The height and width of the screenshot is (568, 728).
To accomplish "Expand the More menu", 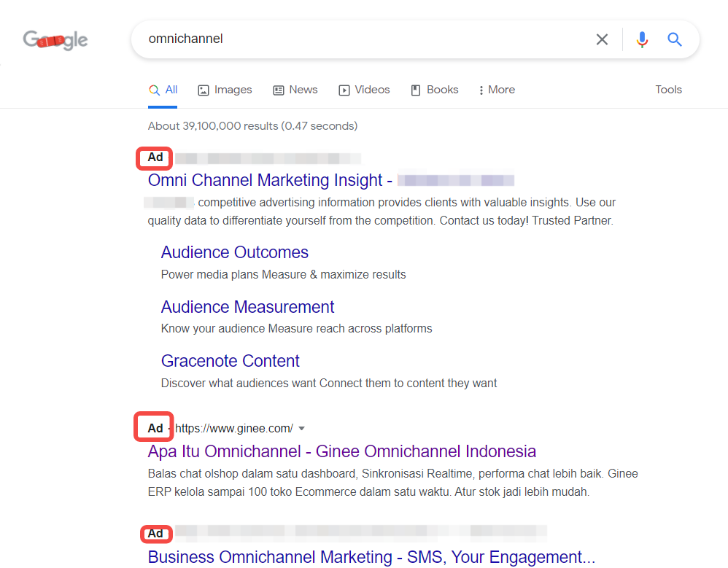I will click(497, 90).
